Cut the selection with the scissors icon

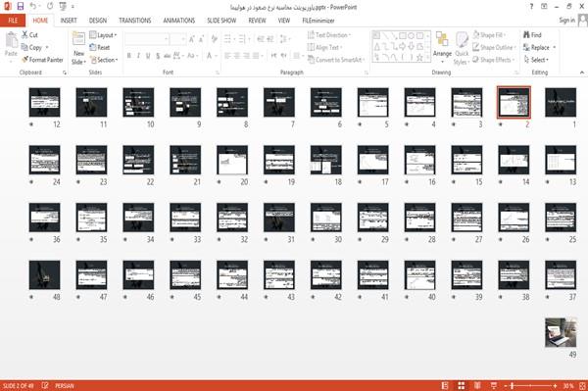click(24, 34)
